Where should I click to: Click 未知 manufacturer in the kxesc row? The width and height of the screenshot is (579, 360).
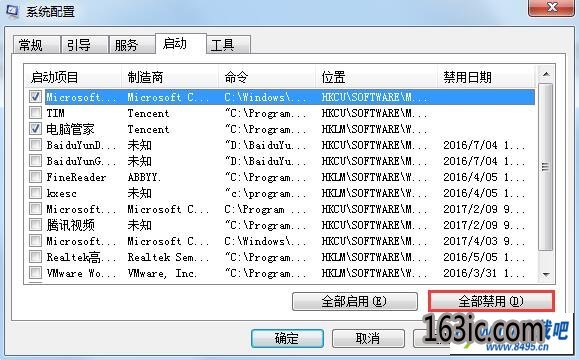[x=140, y=193]
